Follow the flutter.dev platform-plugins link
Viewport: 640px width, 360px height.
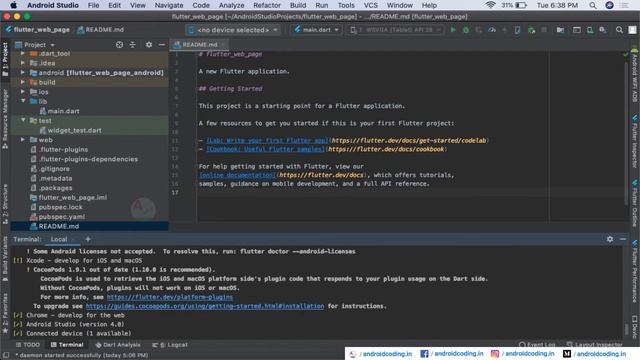coord(170,297)
